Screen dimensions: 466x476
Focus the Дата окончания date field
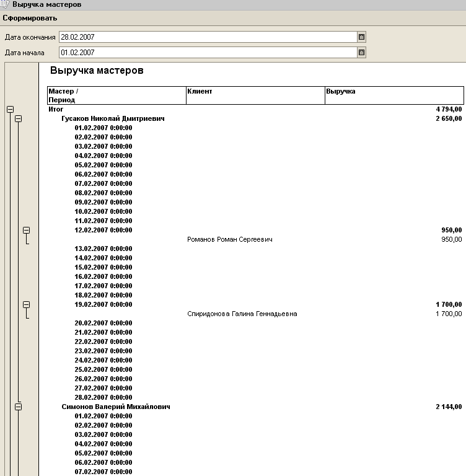coord(208,37)
